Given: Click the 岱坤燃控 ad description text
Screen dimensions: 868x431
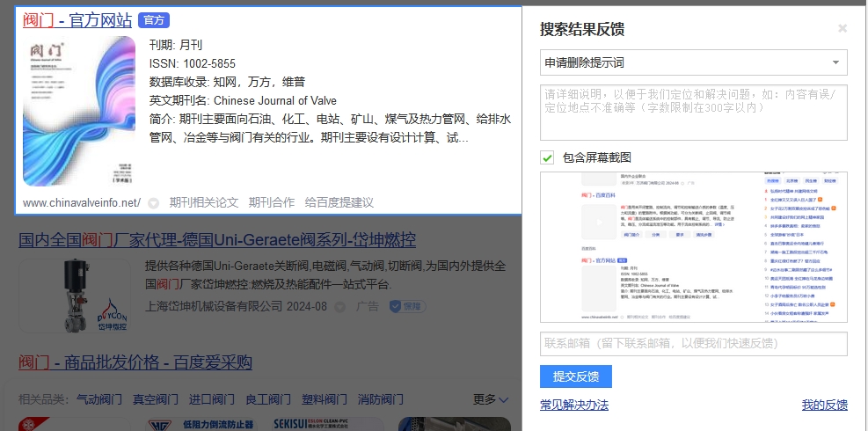Looking at the screenshot, I should pos(325,275).
